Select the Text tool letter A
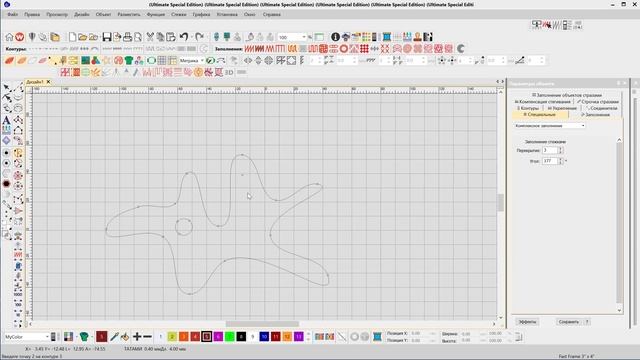The height and width of the screenshot is (360, 640). click(6, 120)
